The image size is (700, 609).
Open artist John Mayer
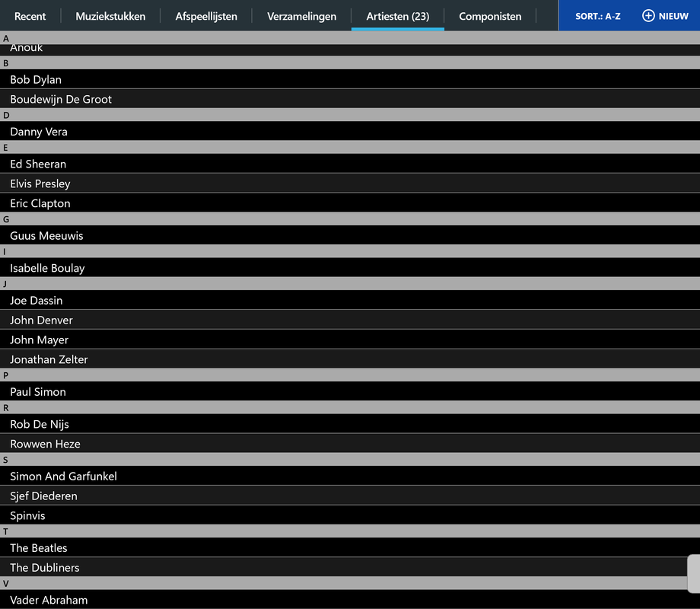pyautogui.click(x=350, y=340)
